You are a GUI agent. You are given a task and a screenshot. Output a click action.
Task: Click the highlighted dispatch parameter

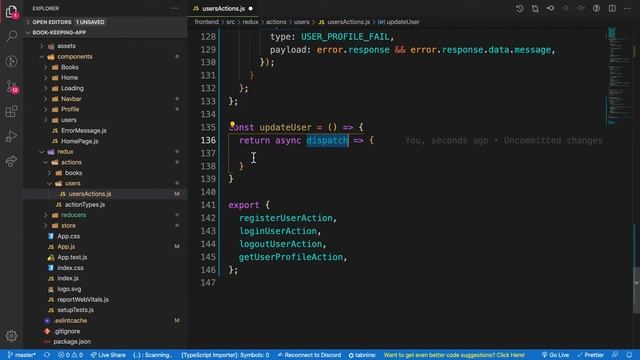[x=327, y=140]
